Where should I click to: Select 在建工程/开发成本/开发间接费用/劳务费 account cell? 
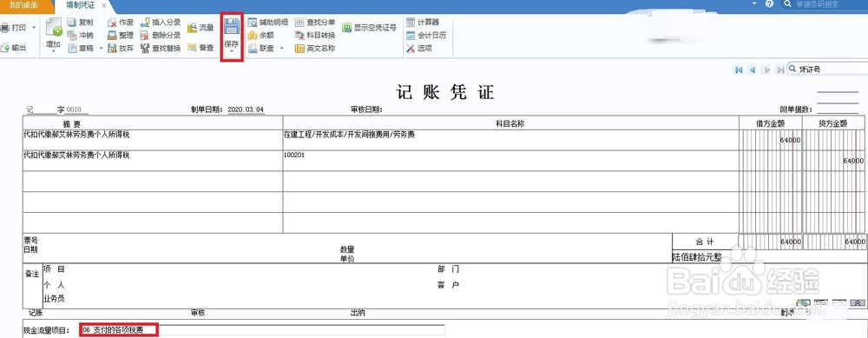[x=511, y=140]
